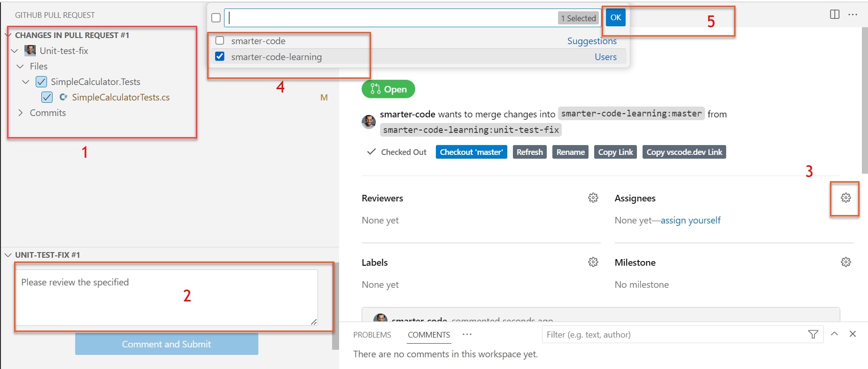Screen dimensions: 868x369
Task: Click the Unit-test-fix author avatar
Action: pos(30,51)
